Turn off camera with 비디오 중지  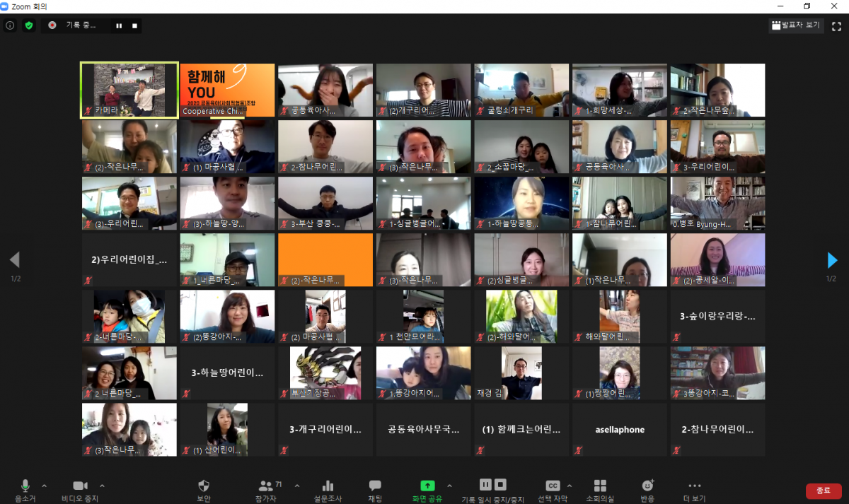80,489
